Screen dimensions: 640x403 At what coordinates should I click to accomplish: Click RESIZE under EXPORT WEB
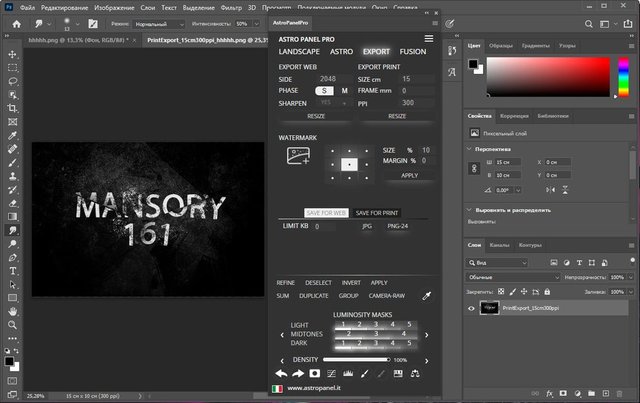pos(316,116)
